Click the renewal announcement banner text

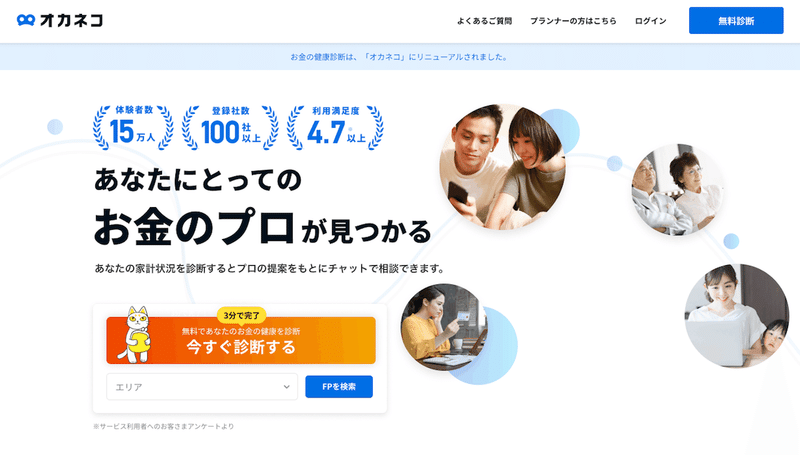tap(399, 57)
